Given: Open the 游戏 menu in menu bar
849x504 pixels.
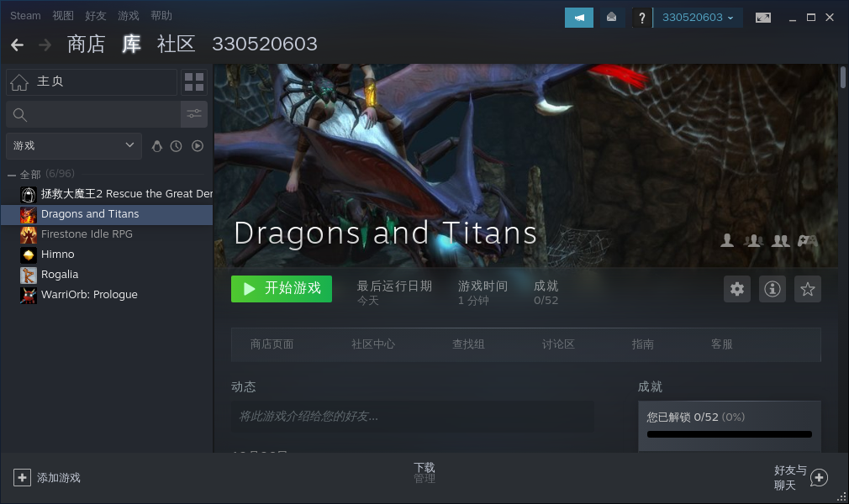Looking at the screenshot, I should click(129, 16).
